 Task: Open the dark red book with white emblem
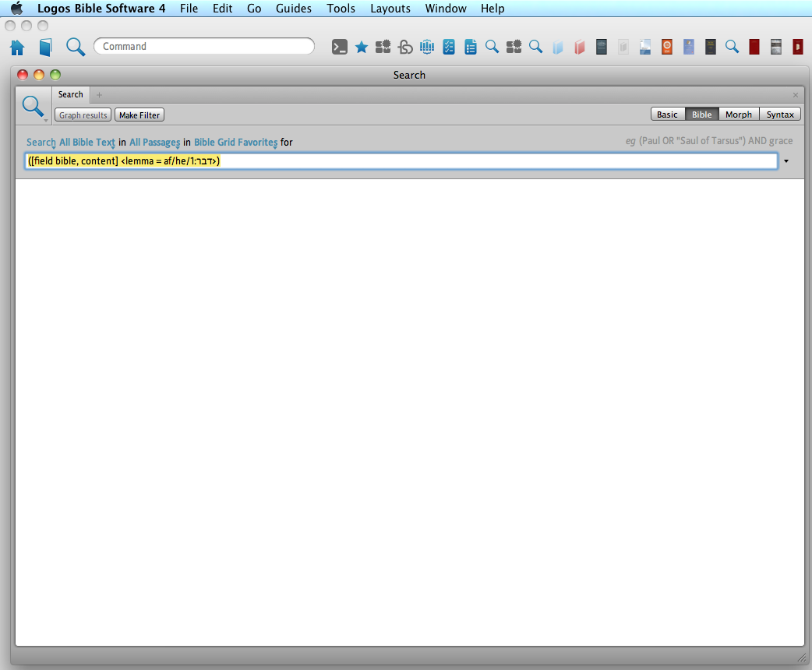[797, 47]
